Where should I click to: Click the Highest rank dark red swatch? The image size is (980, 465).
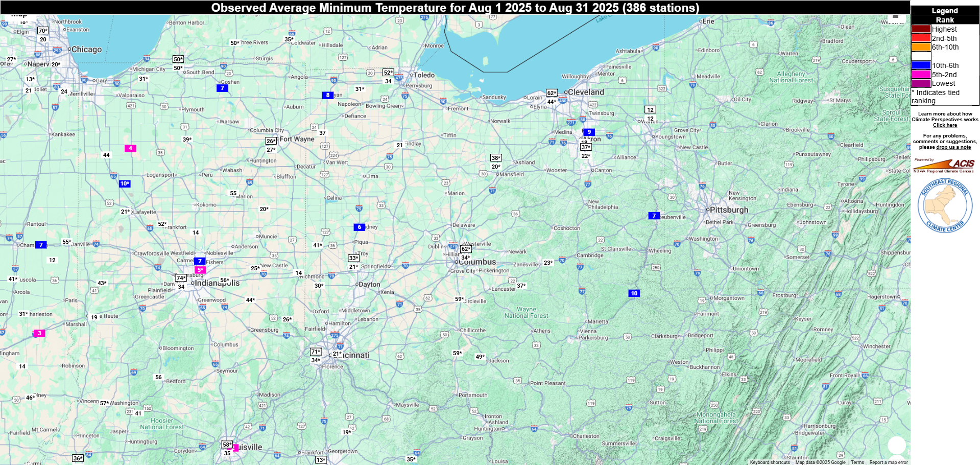tap(921, 29)
